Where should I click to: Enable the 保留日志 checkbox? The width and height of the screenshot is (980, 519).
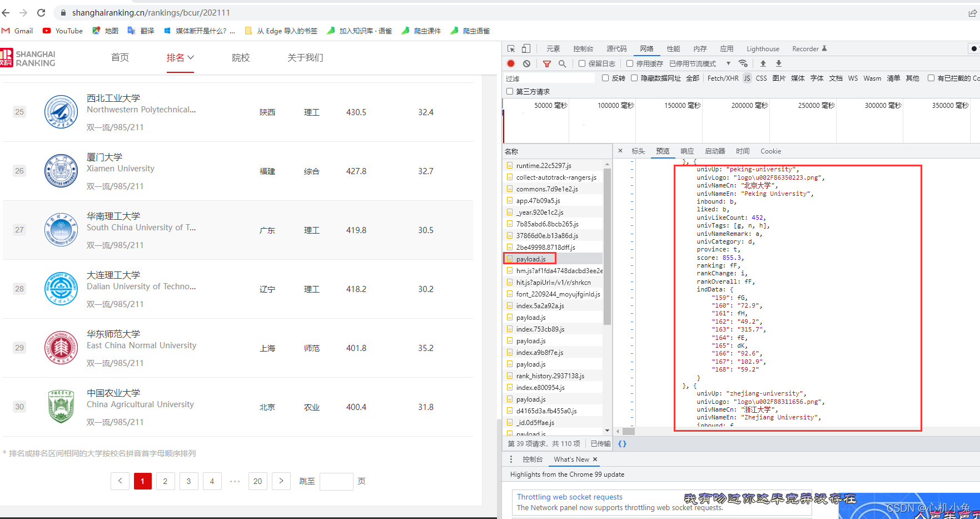click(x=582, y=63)
